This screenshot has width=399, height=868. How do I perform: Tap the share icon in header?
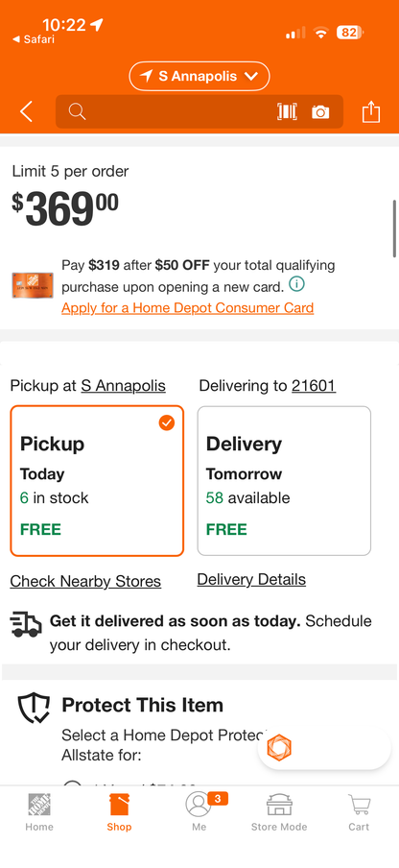(371, 111)
